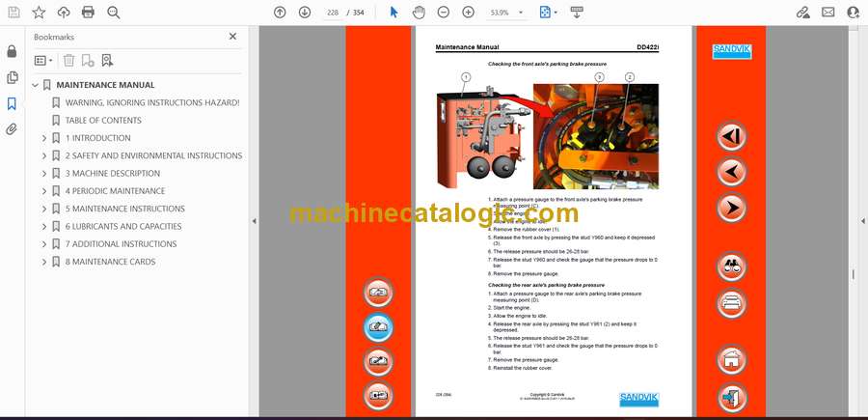Click the upload to cloud icon
Image resolution: width=868 pixels, height=420 pixels.
[x=64, y=13]
